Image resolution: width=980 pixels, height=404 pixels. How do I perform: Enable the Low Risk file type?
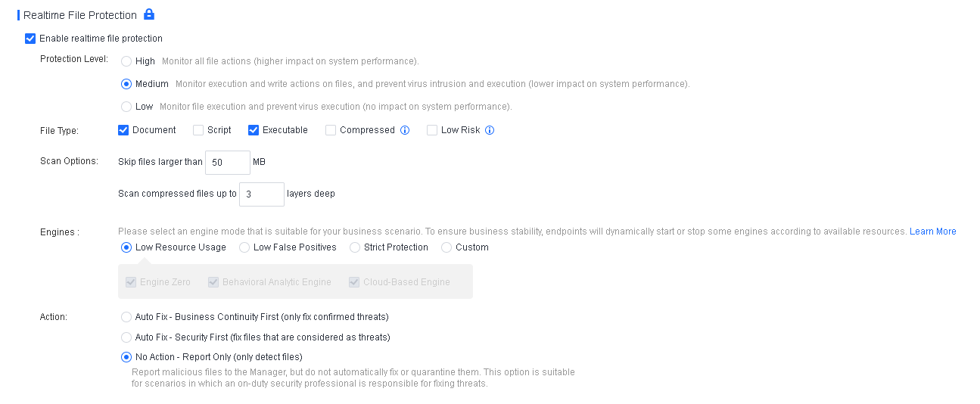pyautogui.click(x=432, y=130)
